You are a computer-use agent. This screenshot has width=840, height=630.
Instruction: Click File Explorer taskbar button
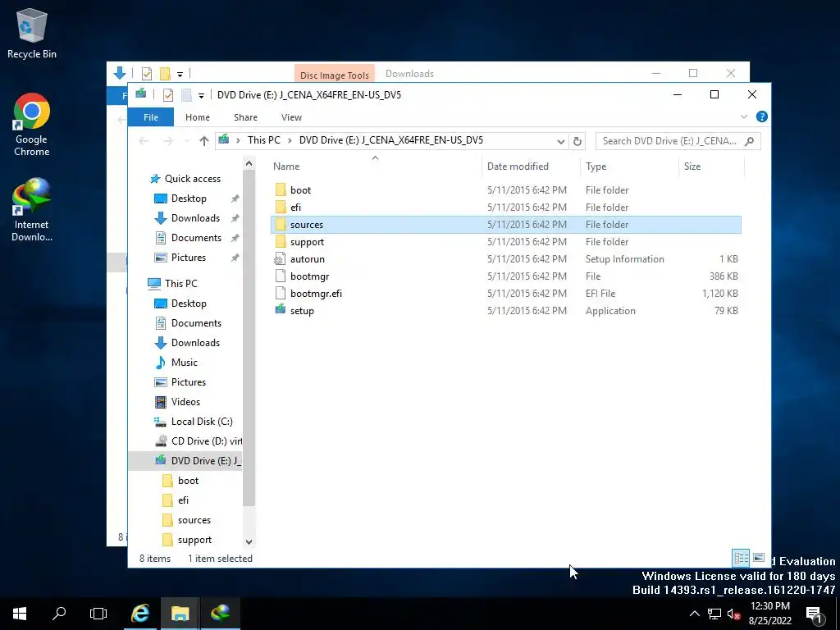pos(180,614)
